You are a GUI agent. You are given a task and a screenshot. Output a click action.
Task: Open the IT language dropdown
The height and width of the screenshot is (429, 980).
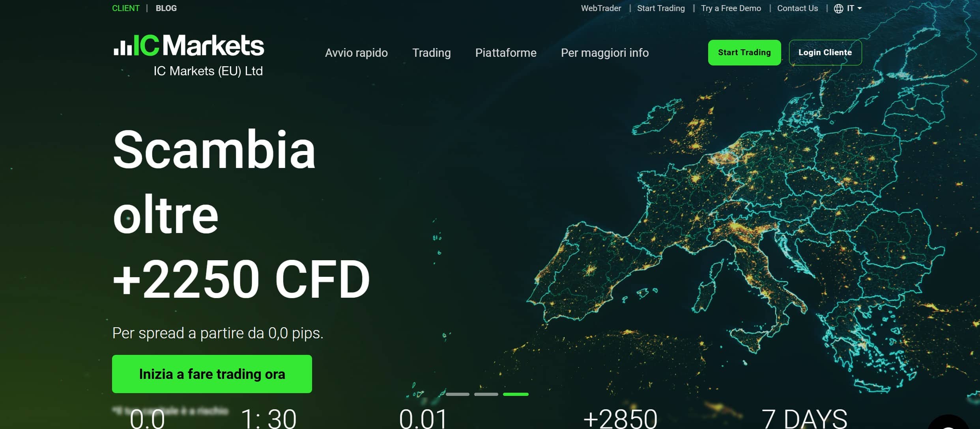854,8
